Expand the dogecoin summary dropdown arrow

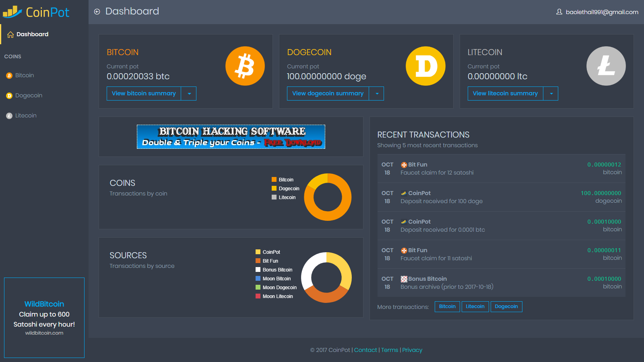pos(377,94)
